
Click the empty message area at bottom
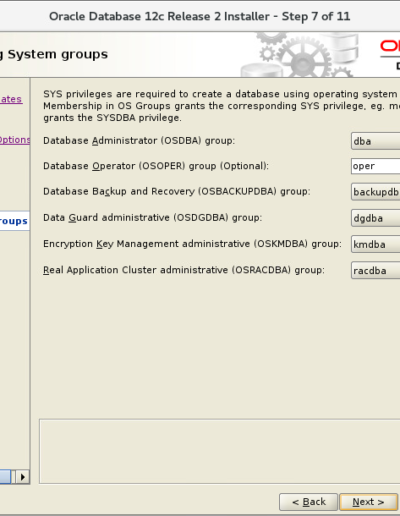[x=220, y=451]
